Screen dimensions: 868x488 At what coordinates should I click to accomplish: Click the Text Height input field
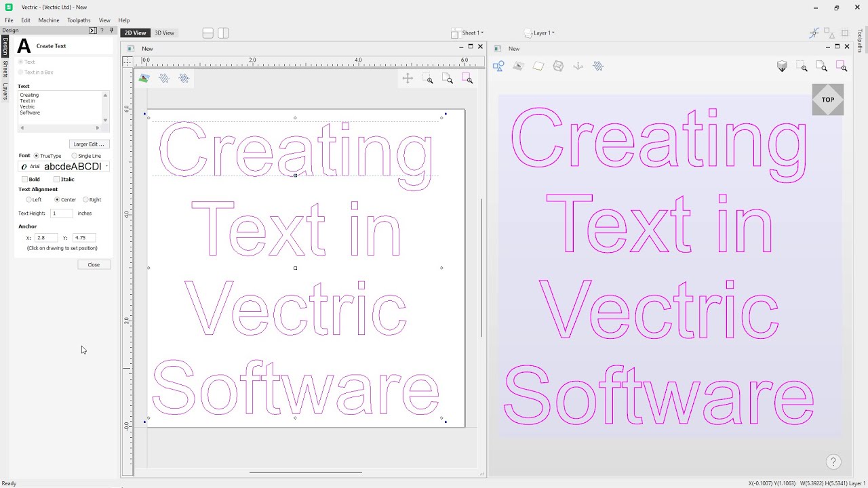[62, 213]
